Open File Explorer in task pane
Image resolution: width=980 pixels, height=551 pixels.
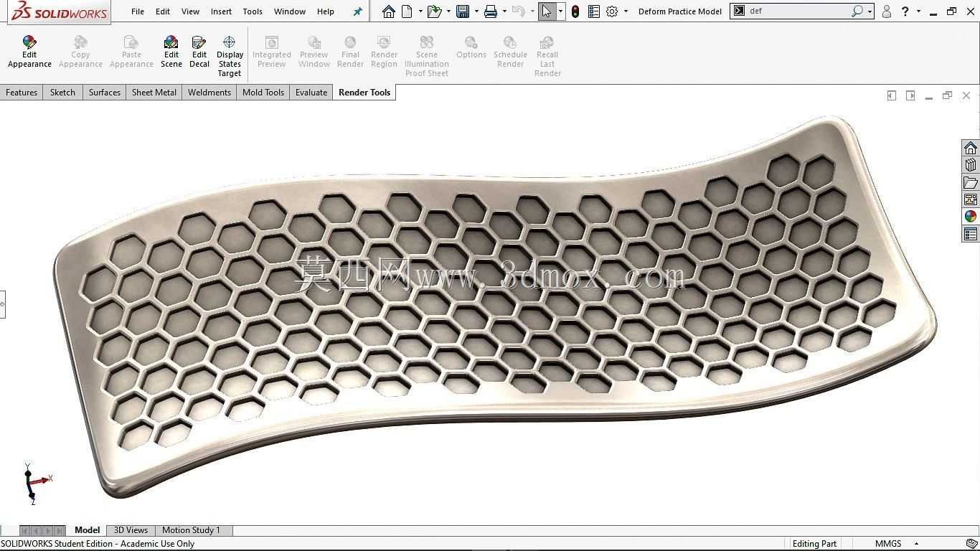point(971,182)
